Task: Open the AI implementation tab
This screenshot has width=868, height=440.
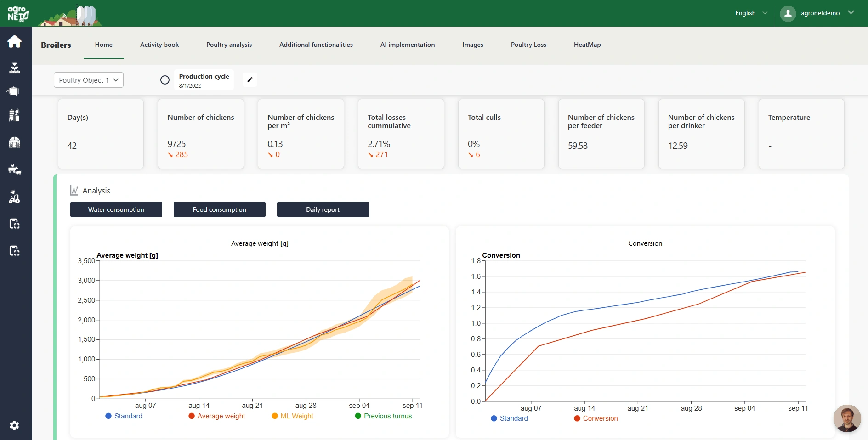Action: click(x=408, y=45)
